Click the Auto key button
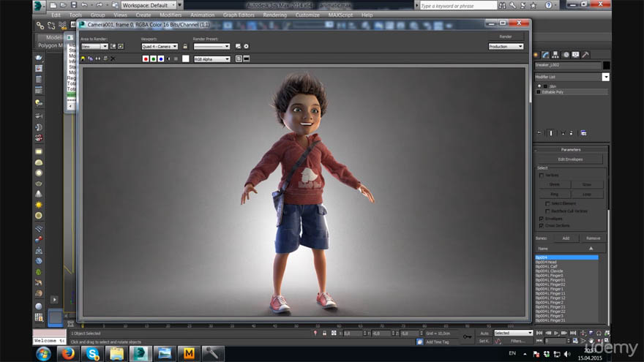 point(484,333)
